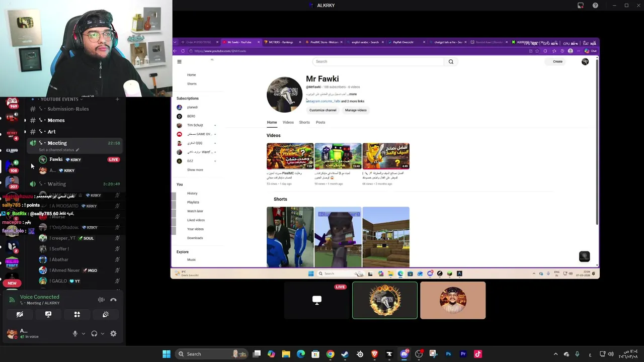Open Steam from the taskbar
644x362 pixels.
345,354
